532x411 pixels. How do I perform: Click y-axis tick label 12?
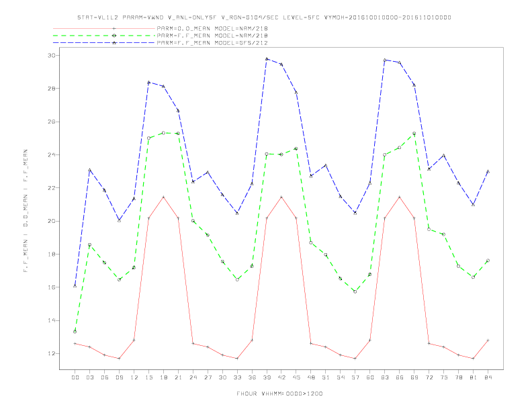[51, 354]
